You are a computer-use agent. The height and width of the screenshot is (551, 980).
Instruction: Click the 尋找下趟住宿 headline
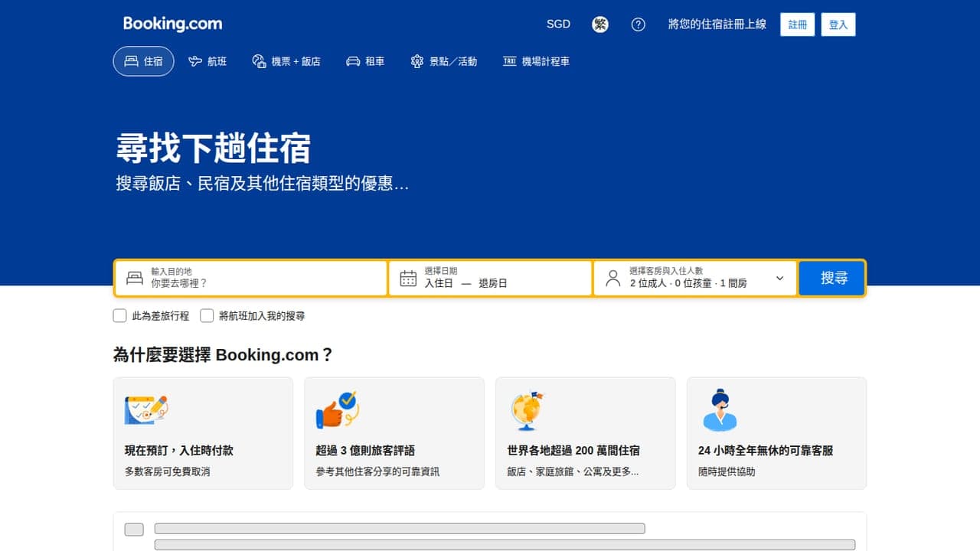pos(213,148)
